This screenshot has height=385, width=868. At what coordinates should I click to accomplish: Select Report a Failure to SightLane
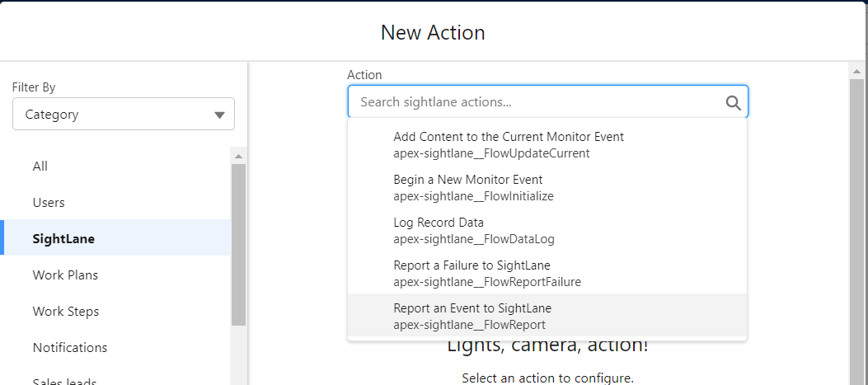coord(472,273)
